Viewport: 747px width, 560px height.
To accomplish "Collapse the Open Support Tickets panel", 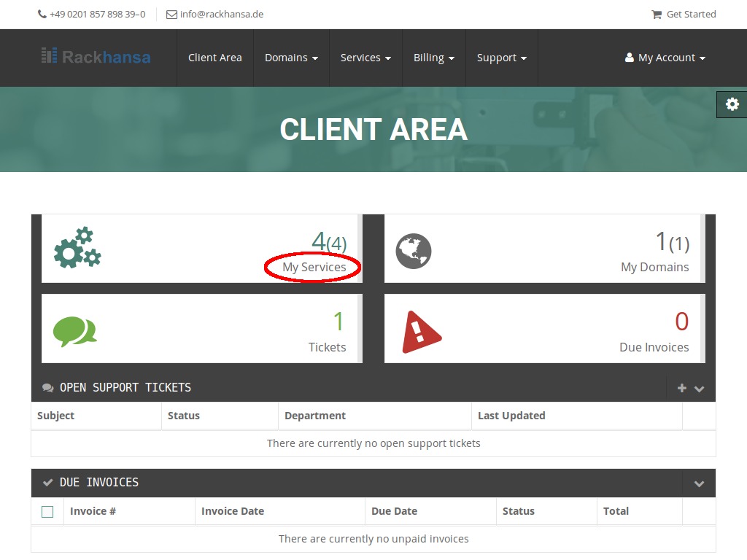I will [699, 389].
